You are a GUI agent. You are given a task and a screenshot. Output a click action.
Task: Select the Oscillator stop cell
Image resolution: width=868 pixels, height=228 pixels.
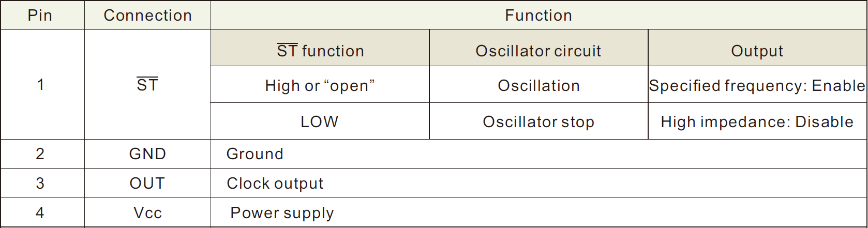pyautogui.click(x=538, y=121)
